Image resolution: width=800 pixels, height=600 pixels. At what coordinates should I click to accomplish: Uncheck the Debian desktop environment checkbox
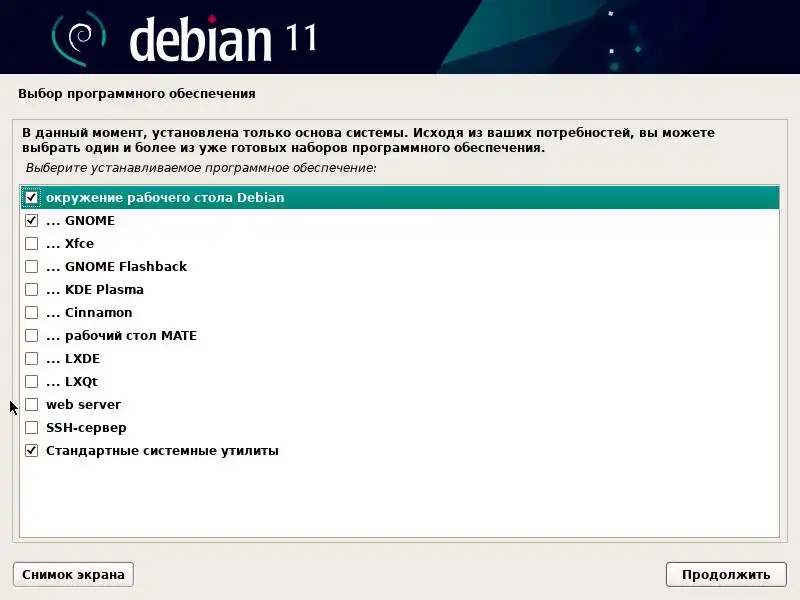pyautogui.click(x=32, y=197)
